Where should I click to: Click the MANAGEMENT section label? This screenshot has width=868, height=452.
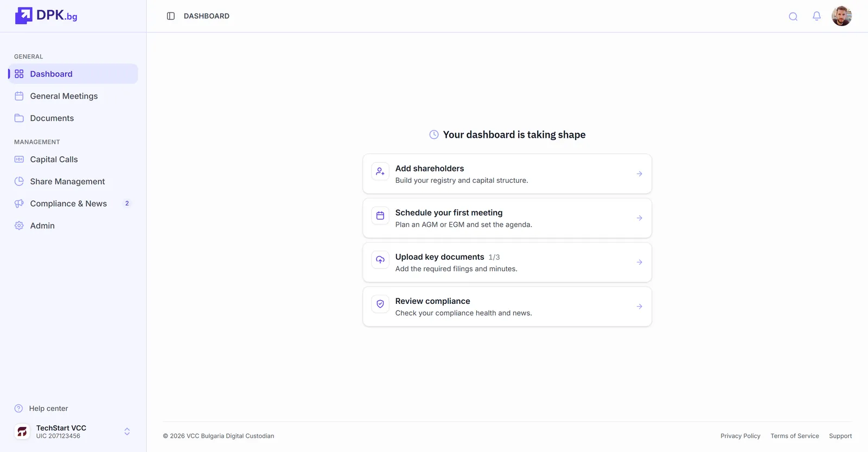37,142
